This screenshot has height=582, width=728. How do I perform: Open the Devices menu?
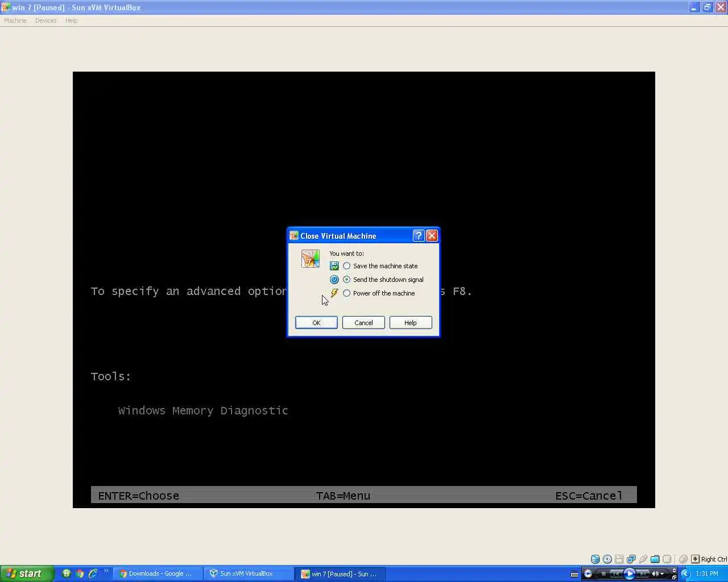pos(46,20)
